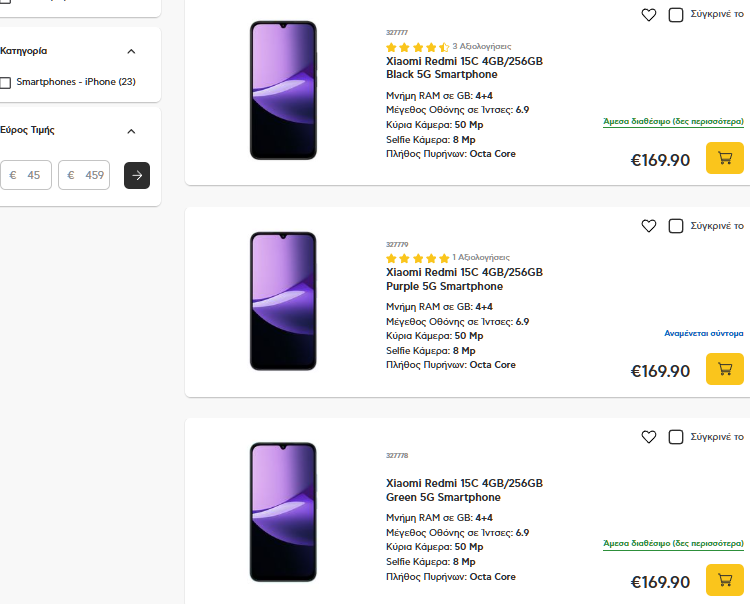Viewport: 750px width, 604px height.
Task: Click the minimum price field showing 45
Action: [x=27, y=175]
